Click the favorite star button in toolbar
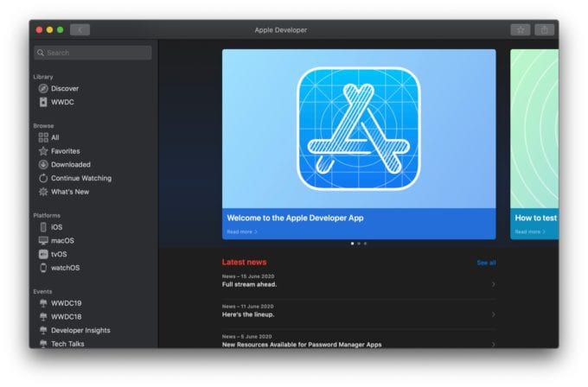Viewport: 588px width, 387px height. click(x=521, y=30)
